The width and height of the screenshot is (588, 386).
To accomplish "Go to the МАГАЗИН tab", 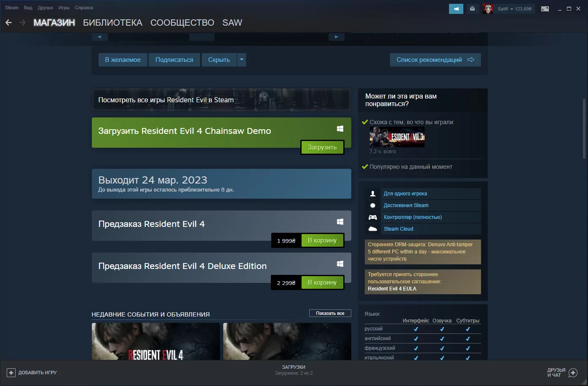I will tap(54, 23).
